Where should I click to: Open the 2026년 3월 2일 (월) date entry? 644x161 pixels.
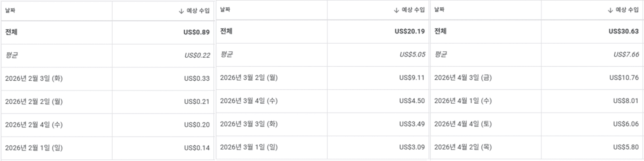tap(249, 78)
